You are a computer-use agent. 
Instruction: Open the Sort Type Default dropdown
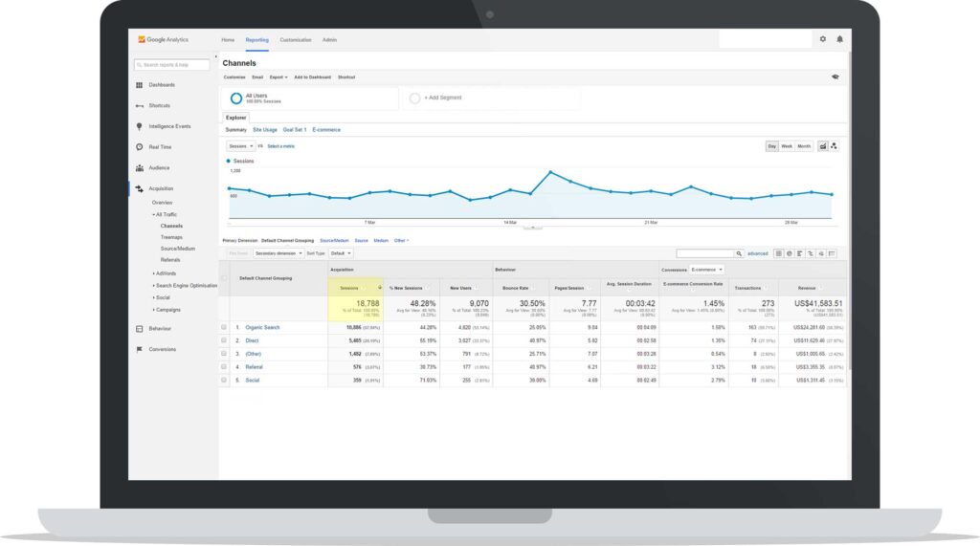coord(341,253)
